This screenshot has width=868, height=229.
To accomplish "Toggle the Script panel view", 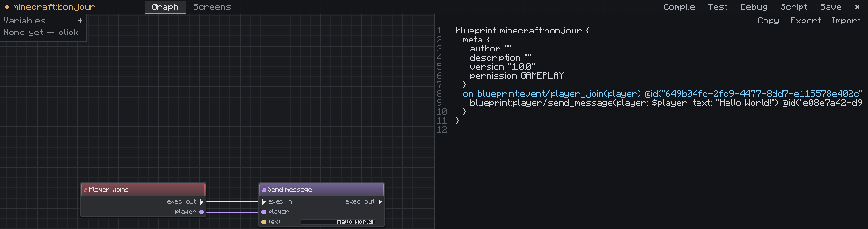I will click(793, 7).
